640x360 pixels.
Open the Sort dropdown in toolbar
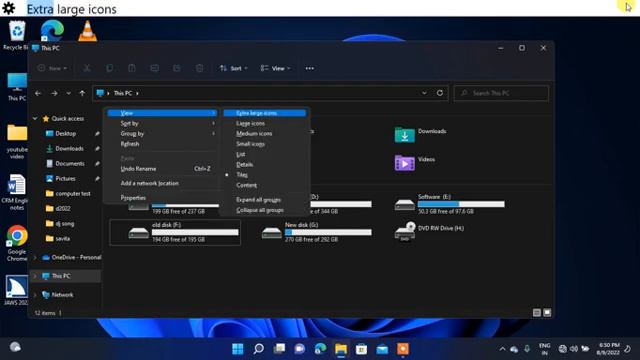233,68
